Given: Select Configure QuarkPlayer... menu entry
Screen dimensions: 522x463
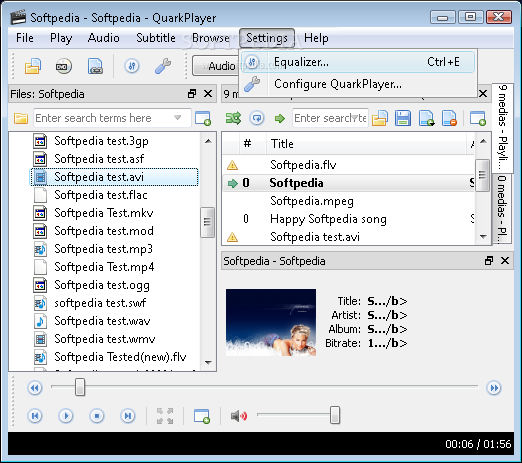Looking at the screenshot, I should point(358,84).
